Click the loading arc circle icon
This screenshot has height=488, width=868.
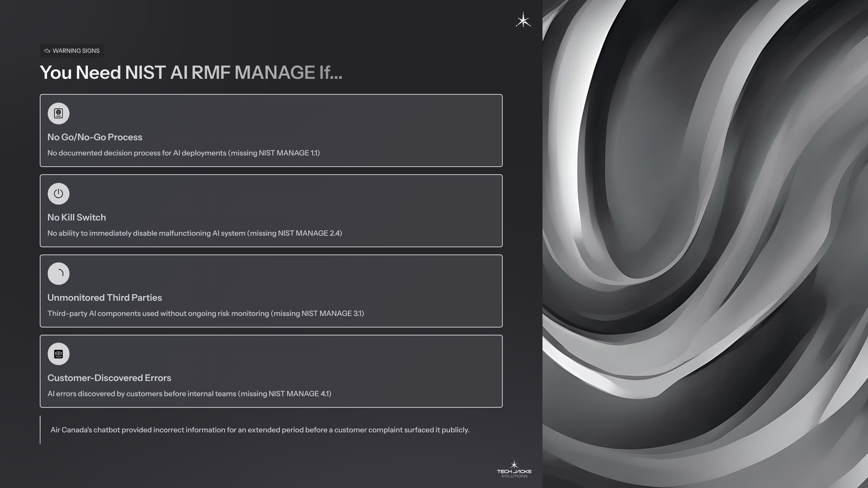[58, 274]
